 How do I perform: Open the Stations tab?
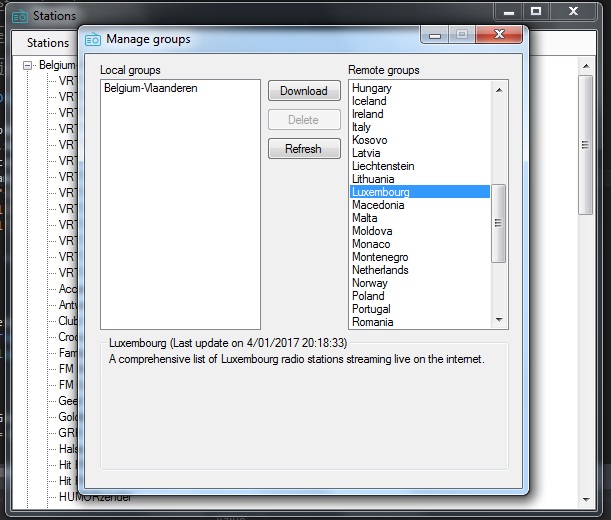click(x=48, y=43)
